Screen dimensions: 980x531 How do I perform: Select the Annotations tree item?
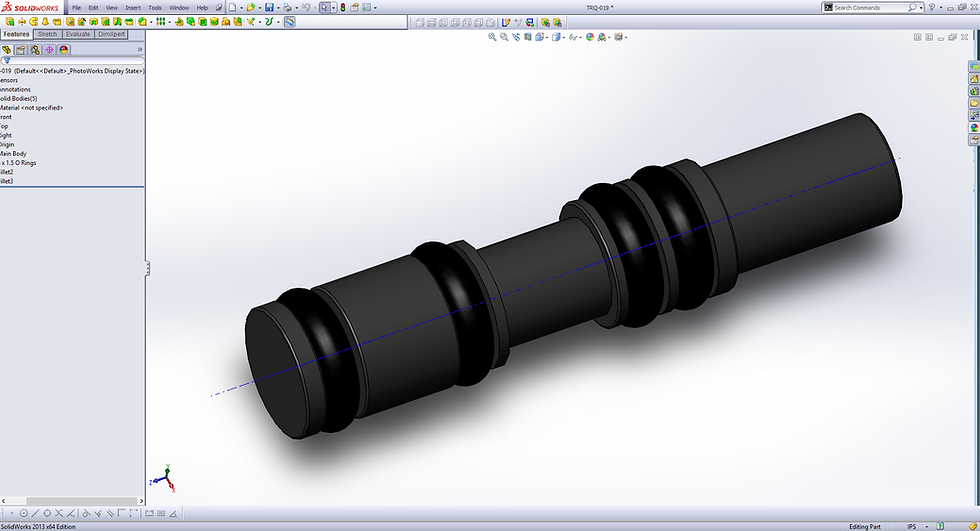[x=15, y=89]
